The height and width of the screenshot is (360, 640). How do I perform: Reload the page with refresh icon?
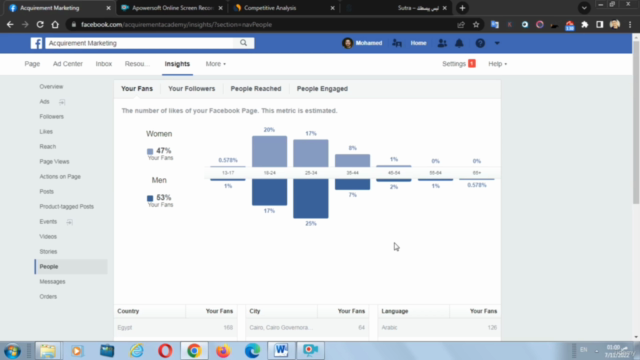click(40, 24)
